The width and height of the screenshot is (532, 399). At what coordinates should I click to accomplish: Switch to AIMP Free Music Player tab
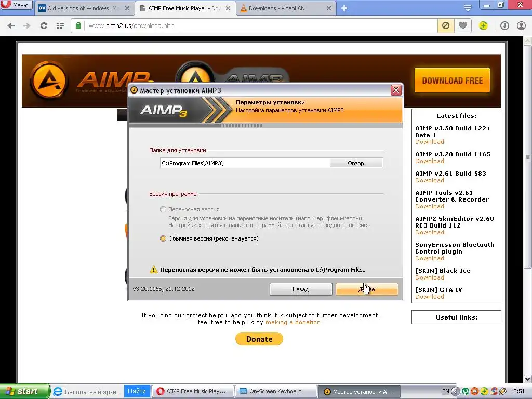click(185, 8)
